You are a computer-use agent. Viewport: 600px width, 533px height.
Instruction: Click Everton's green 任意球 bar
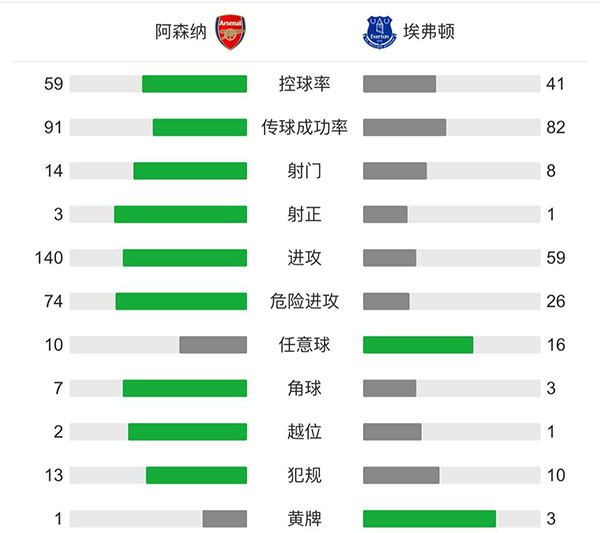pyautogui.click(x=418, y=345)
